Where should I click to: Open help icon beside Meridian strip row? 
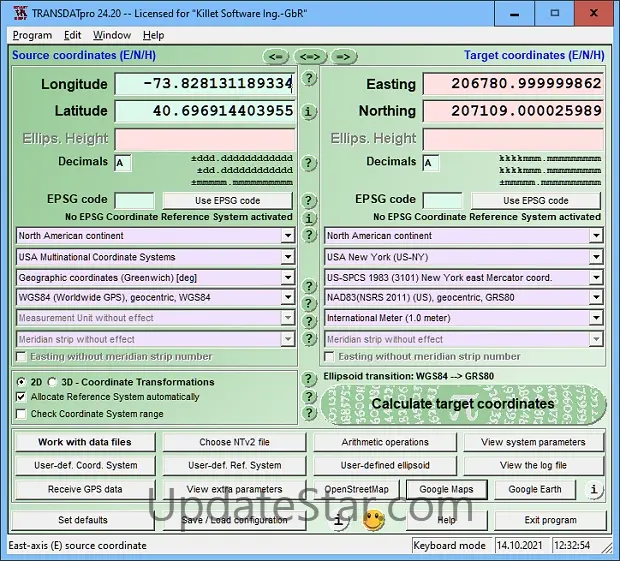click(309, 338)
